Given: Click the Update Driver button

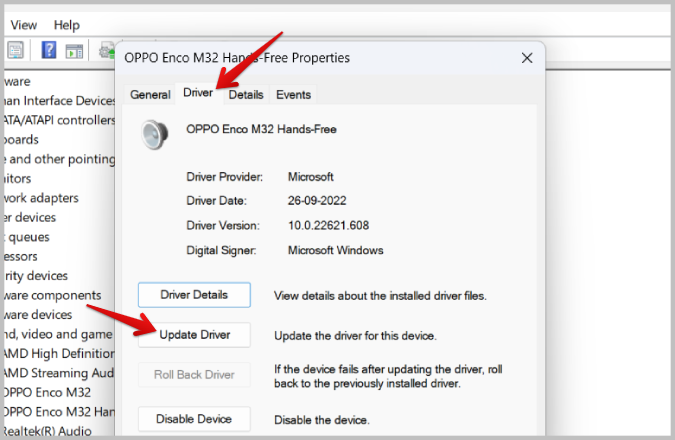Looking at the screenshot, I should point(194,335).
